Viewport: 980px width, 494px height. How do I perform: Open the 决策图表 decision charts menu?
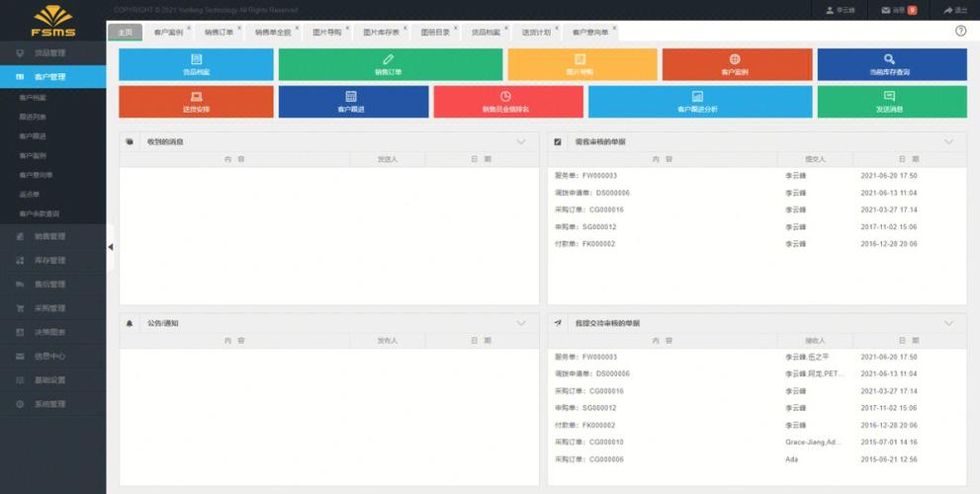point(52,332)
